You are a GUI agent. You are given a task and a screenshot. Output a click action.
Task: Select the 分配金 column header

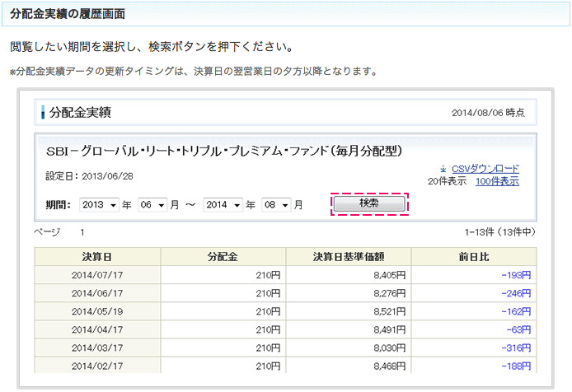pyautogui.click(x=223, y=257)
